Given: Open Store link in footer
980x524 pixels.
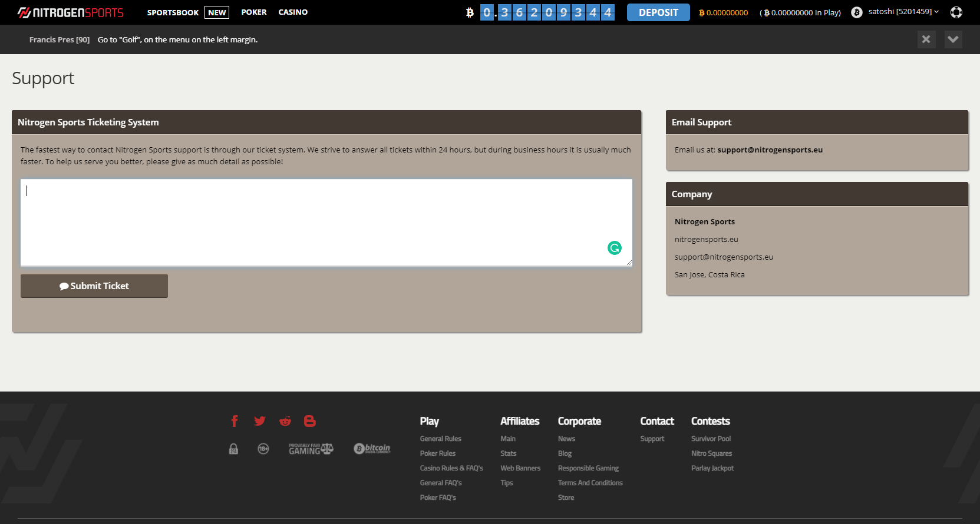Looking at the screenshot, I should tap(566, 498).
